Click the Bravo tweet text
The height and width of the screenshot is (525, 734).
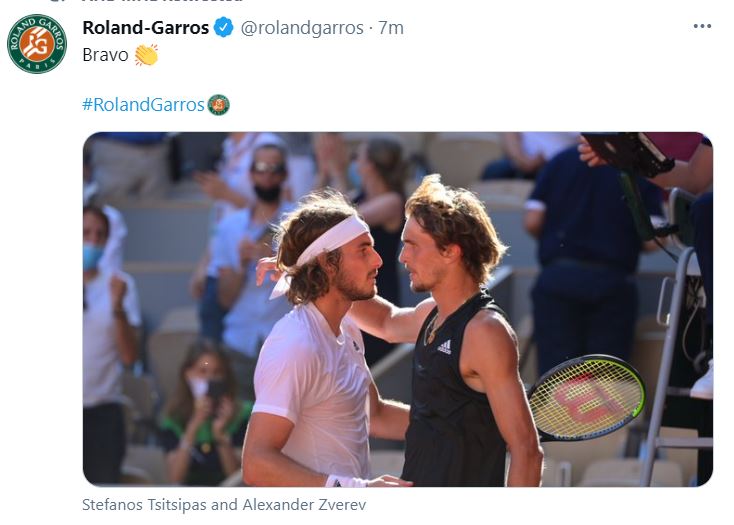[x=105, y=55]
